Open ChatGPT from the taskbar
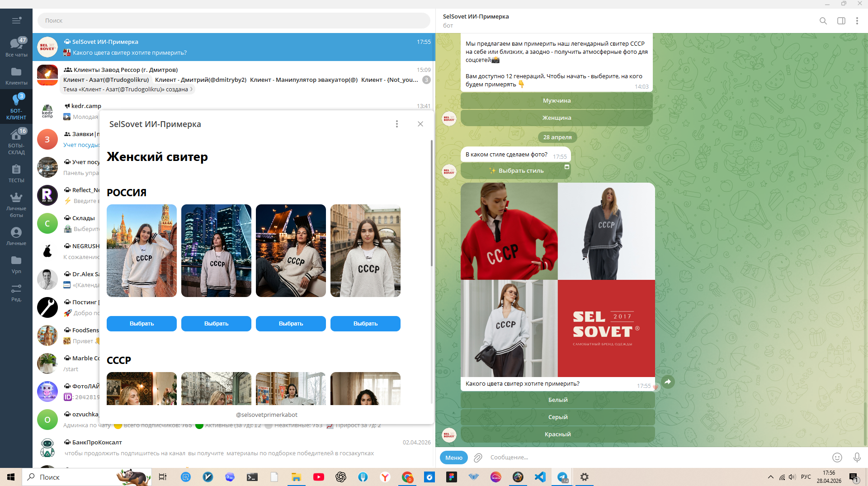The width and height of the screenshot is (868, 486). pyautogui.click(x=341, y=477)
